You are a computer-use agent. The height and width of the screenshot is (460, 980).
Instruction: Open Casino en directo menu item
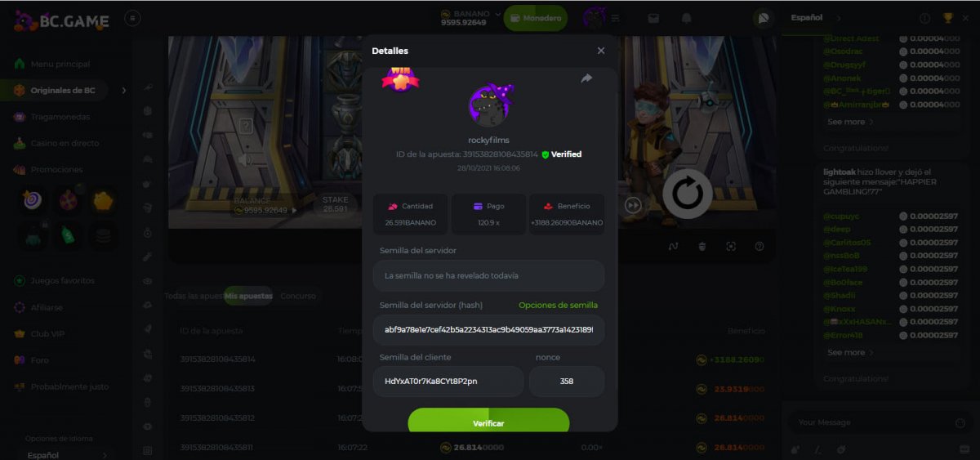pos(65,143)
